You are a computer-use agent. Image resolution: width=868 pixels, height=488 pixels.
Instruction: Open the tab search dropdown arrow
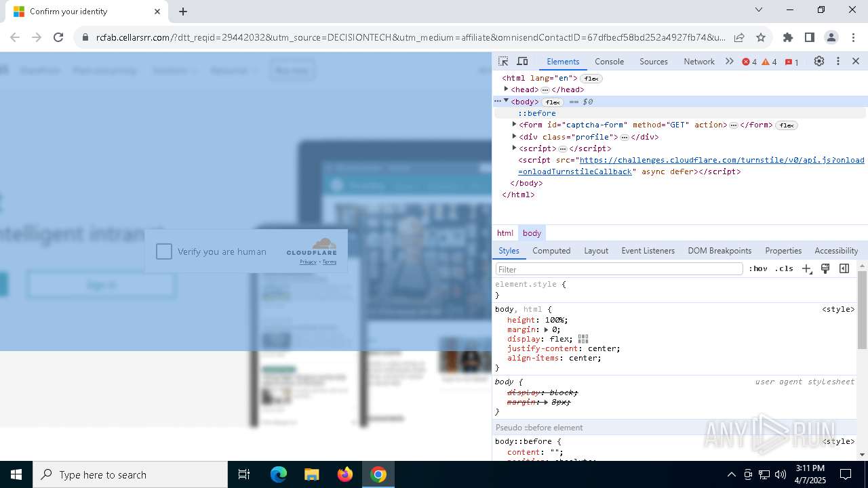(759, 9)
